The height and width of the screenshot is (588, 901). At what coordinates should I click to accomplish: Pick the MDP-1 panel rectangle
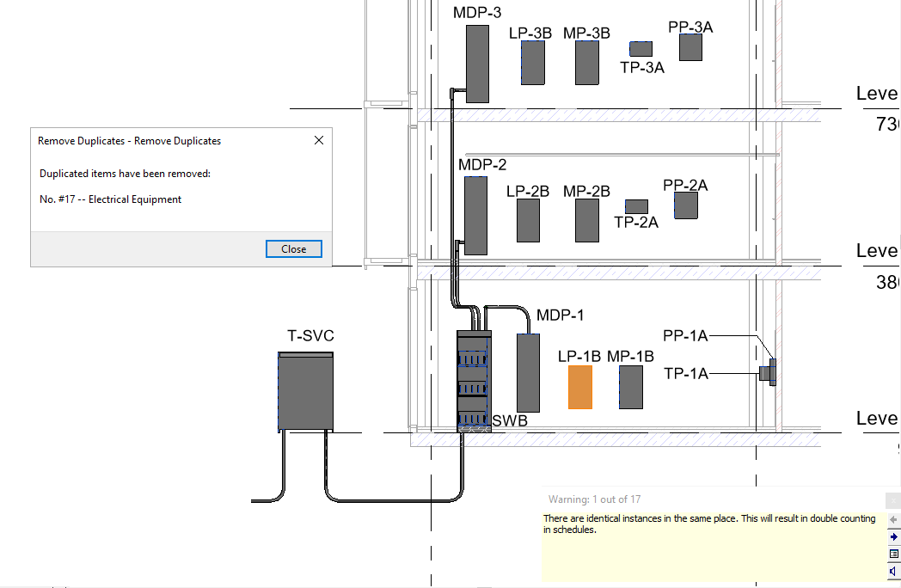coord(528,373)
